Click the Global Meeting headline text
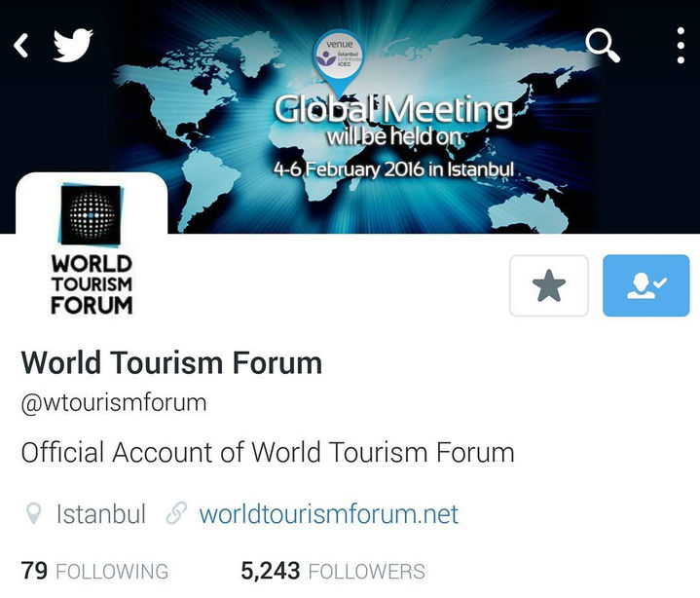The height and width of the screenshot is (598, 700). [x=393, y=109]
